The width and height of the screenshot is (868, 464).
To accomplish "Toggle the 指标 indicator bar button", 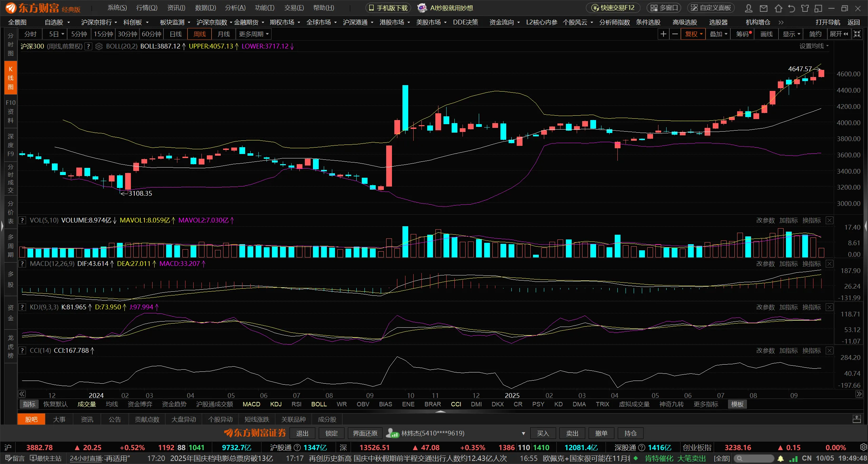I will pos(29,404).
